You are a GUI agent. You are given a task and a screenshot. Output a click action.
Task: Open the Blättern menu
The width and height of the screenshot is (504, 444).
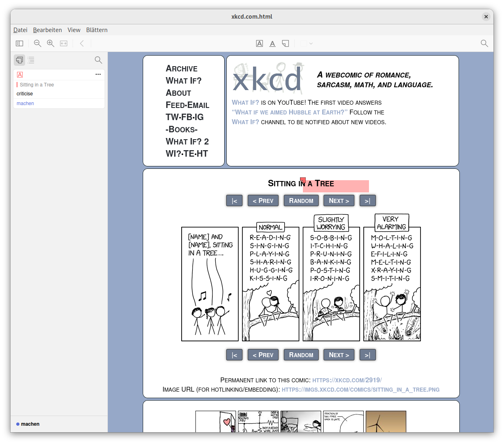point(97,30)
